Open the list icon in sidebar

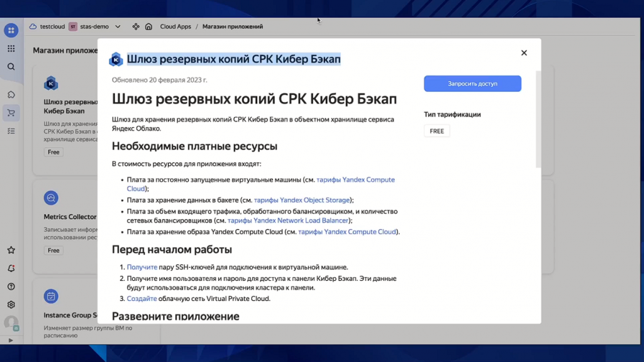(x=11, y=131)
